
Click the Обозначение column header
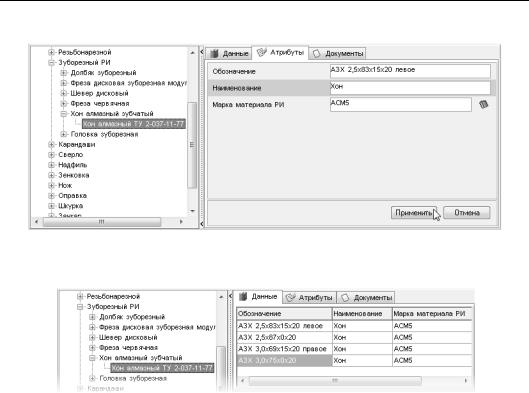point(284,314)
